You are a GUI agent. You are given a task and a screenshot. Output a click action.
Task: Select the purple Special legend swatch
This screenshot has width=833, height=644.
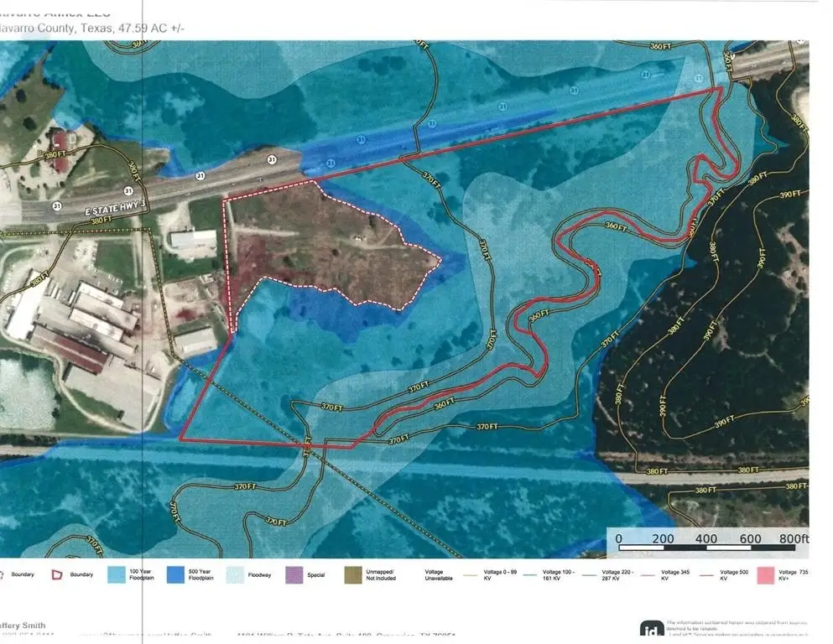[294, 575]
